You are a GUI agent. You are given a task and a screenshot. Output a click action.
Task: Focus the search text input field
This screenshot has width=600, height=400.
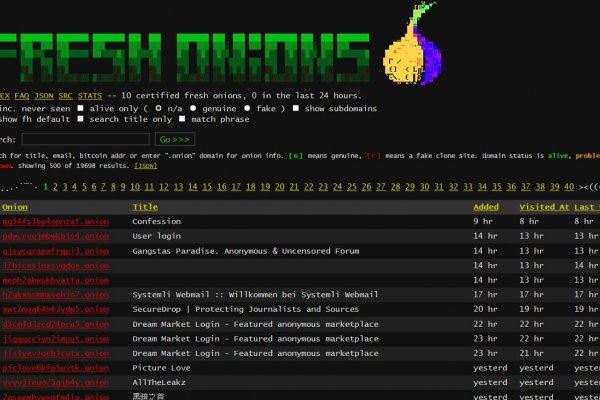tap(85, 139)
